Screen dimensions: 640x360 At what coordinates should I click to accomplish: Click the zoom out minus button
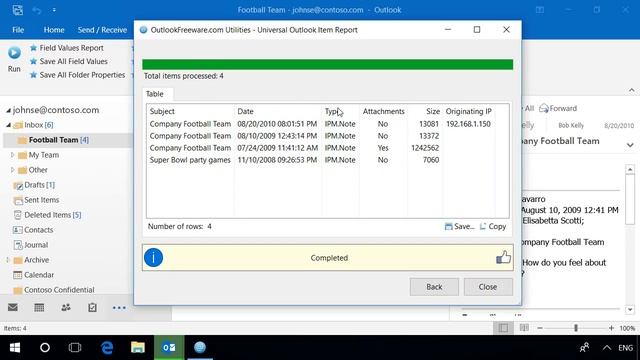(x=540, y=328)
